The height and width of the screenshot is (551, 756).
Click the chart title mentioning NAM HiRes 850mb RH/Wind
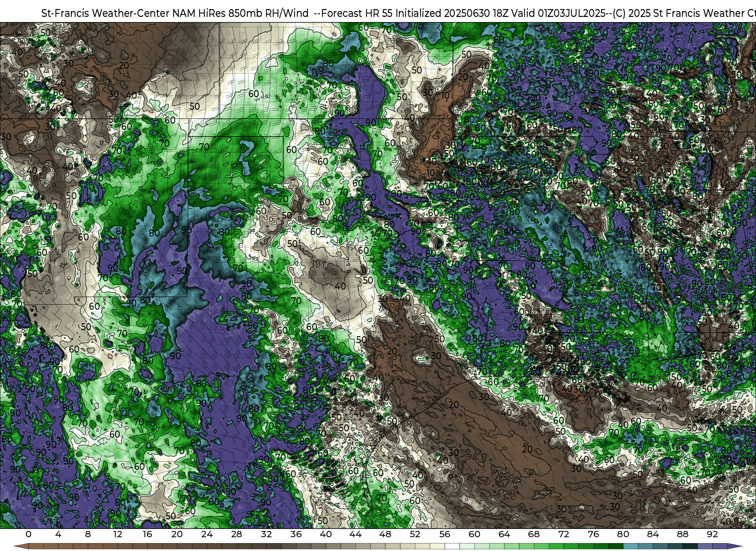click(x=398, y=13)
